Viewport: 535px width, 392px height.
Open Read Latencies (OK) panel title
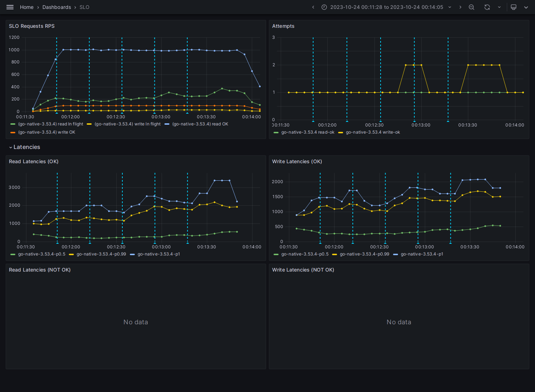pyautogui.click(x=34, y=161)
